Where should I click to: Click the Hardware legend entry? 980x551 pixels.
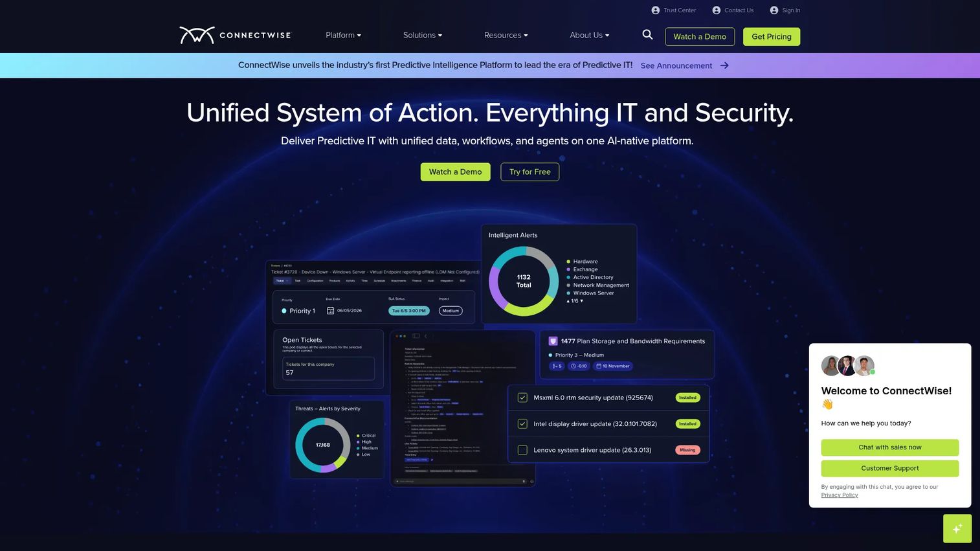point(582,262)
